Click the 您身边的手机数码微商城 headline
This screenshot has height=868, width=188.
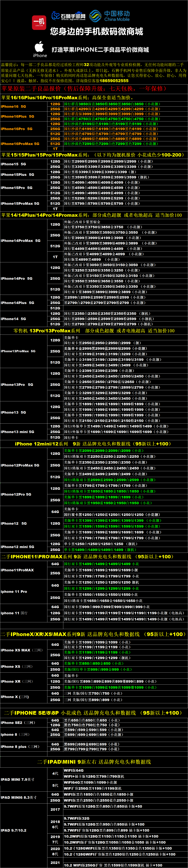[x=97, y=32]
